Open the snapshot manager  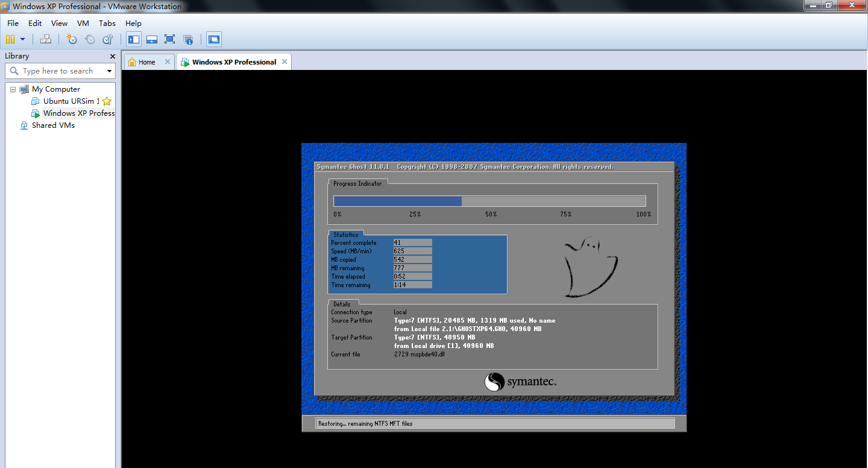(x=108, y=39)
